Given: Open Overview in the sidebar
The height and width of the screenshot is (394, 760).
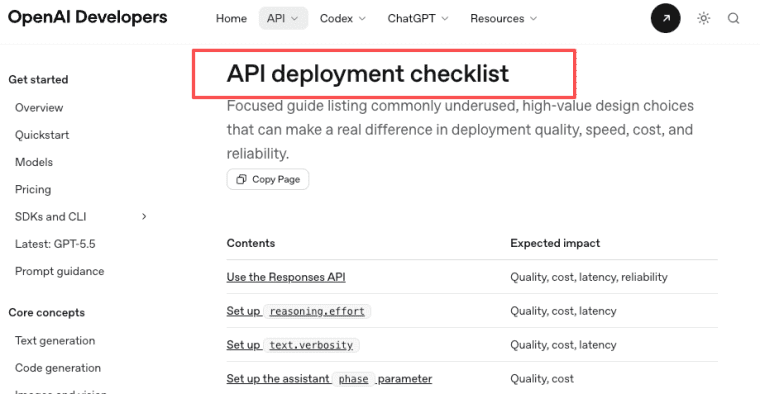Looking at the screenshot, I should click(39, 108).
